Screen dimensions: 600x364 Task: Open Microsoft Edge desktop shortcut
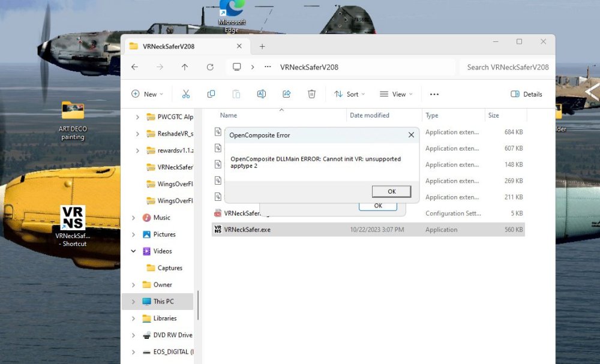click(x=232, y=15)
